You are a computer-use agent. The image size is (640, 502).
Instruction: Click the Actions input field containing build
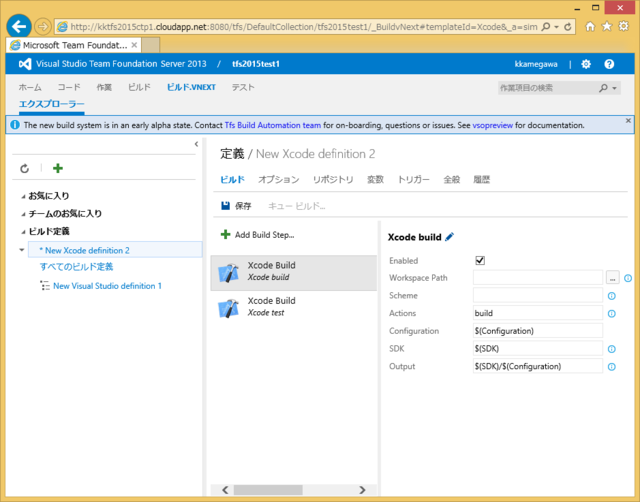[538, 313]
